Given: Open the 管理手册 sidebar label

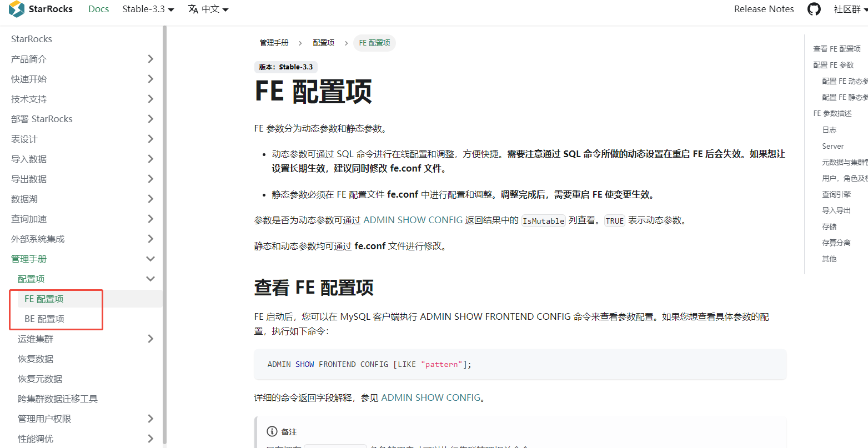Looking at the screenshot, I should click(x=29, y=259).
